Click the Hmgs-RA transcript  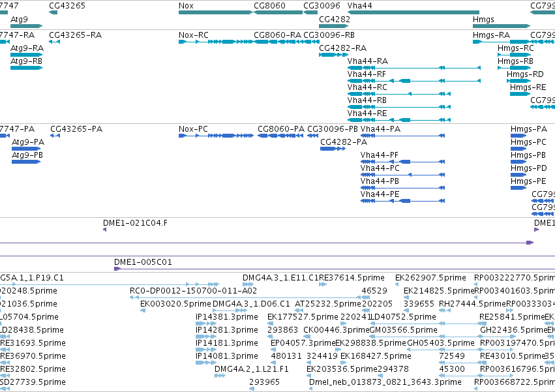[x=502, y=42]
